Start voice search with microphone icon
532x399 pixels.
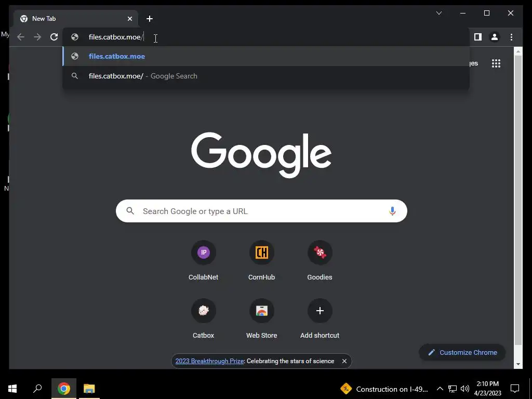coord(392,211)
